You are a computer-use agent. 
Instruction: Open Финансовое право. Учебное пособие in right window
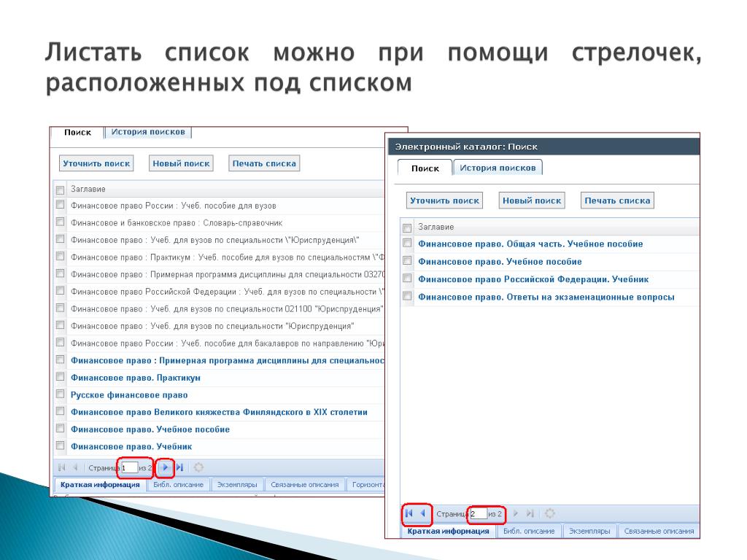pos(500,262)
